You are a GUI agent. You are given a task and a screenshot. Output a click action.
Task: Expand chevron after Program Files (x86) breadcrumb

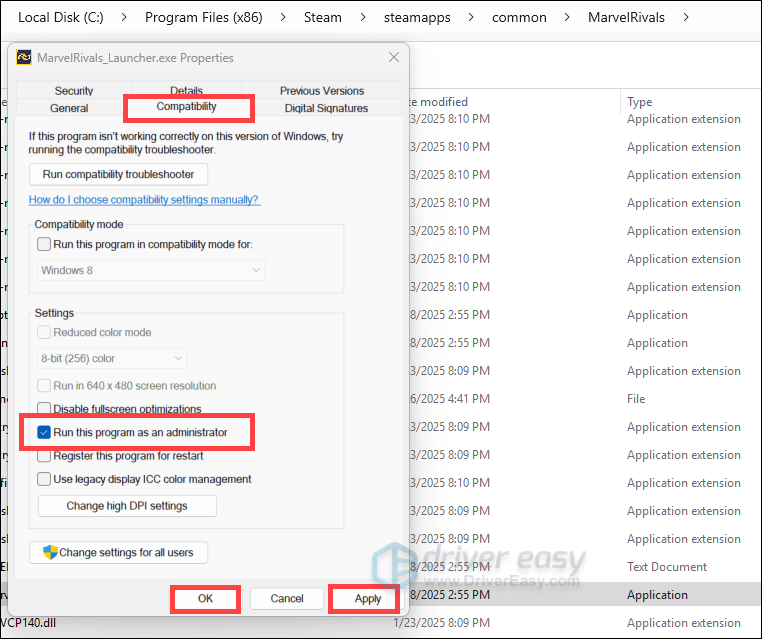[283, 17]
